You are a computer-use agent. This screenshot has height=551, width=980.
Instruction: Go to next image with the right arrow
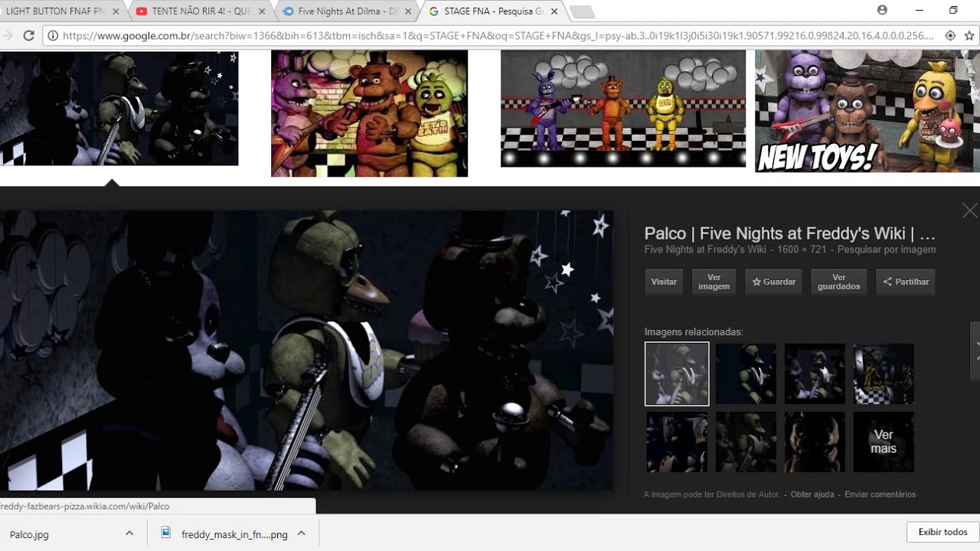[975, 350]
